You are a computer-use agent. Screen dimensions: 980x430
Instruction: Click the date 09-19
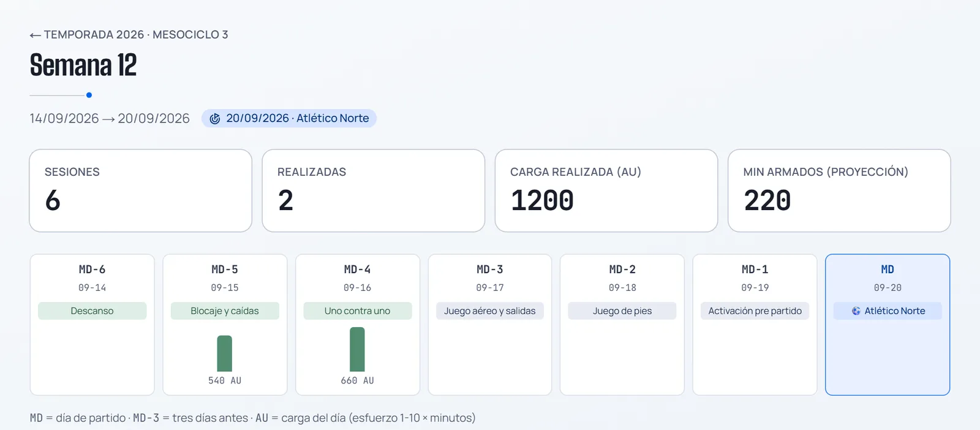click(755, 288)
